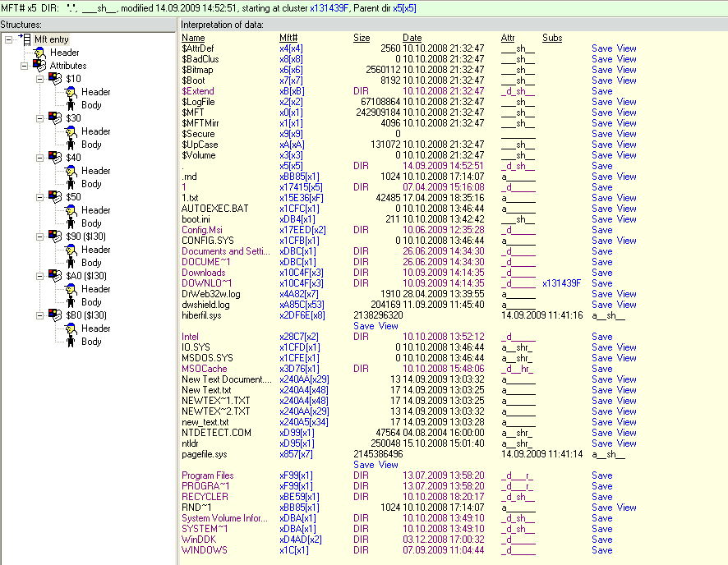The width and height of the screenshot is (728, 565).
Task: Open the Mft# link x1C[x1] for WINDOWS
Action: pyautogui.click(x=293, y=550)
